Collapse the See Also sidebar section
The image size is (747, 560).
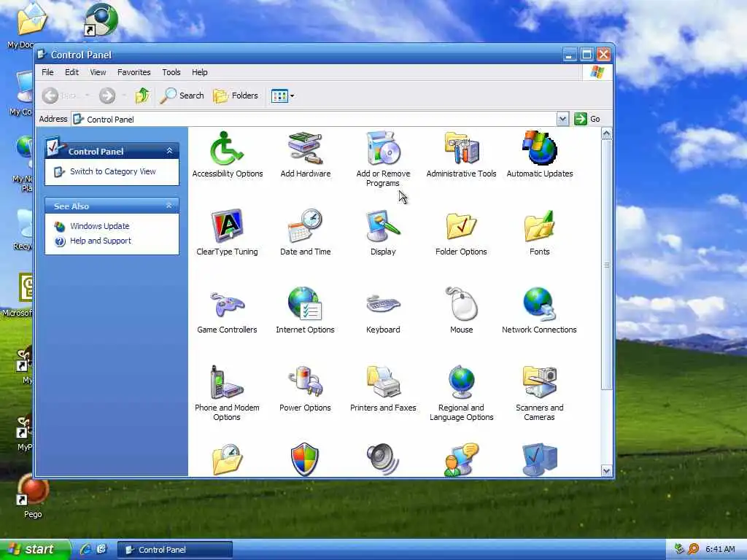coord(169,206)
